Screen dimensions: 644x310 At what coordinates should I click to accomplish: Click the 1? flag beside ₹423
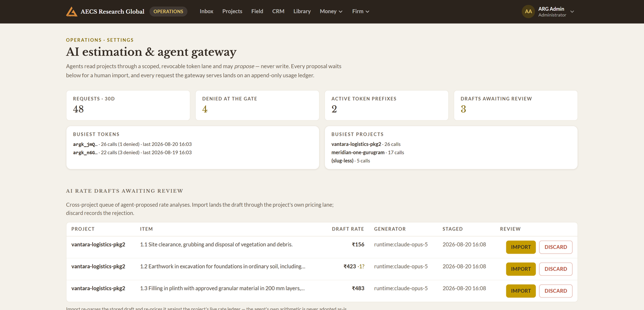361,266
